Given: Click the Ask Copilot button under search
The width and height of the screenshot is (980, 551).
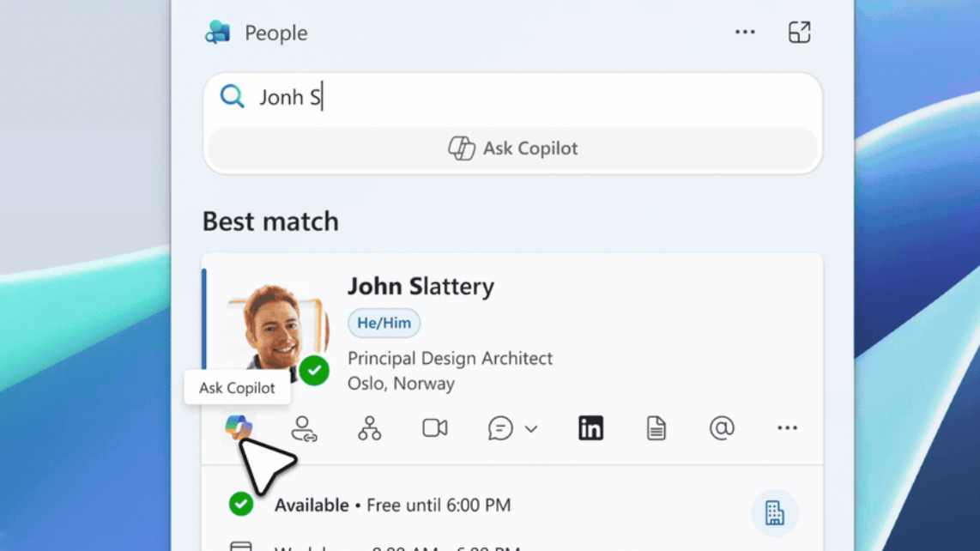Looking at the screenshot, I should tap(513, 148).
